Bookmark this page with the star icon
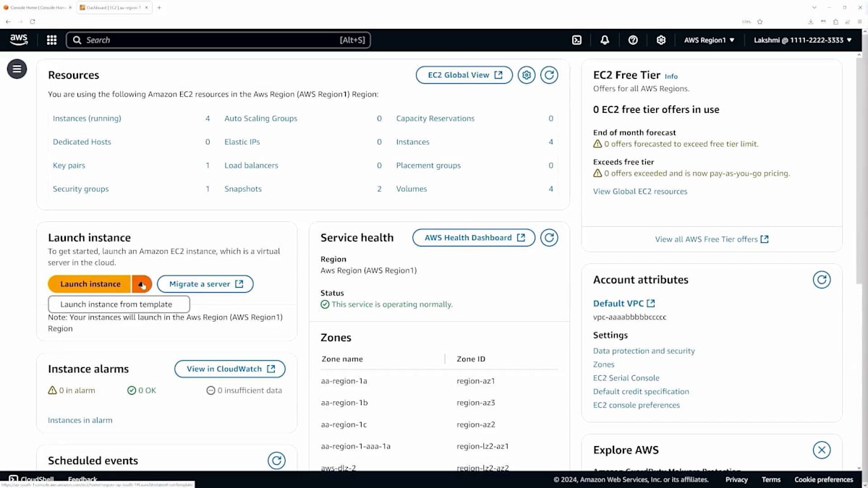 760,22
